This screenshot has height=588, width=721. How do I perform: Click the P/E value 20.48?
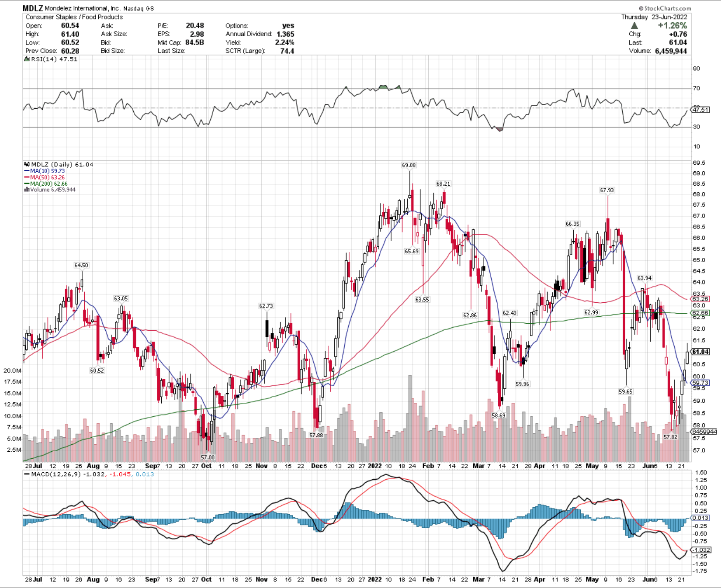pos(195,25)
